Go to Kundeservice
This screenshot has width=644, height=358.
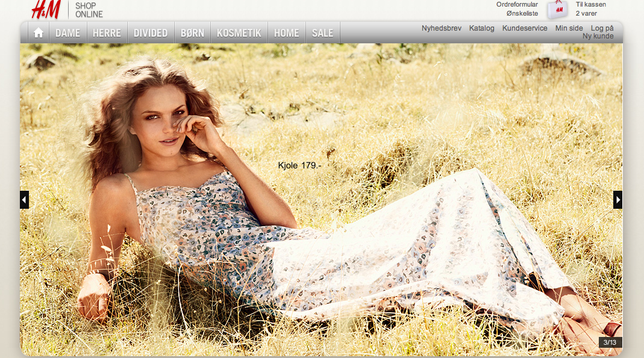click(x=525, y=28)
